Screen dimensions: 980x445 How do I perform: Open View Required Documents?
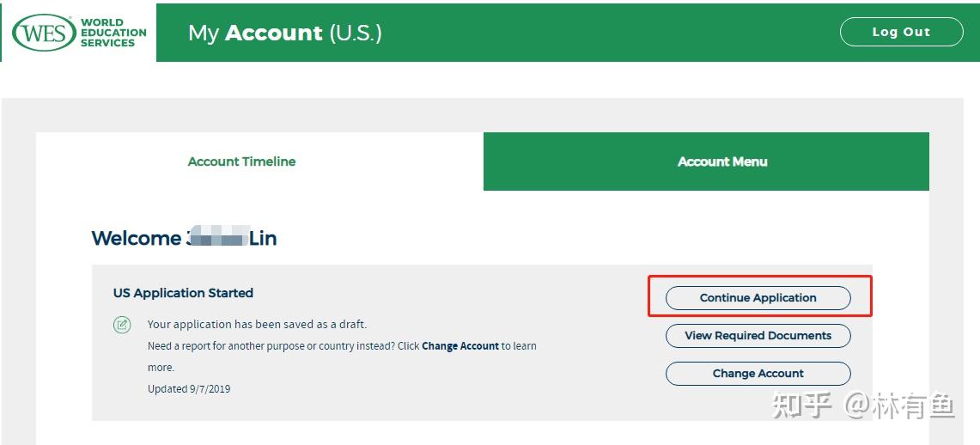click(x=758, y=336)
